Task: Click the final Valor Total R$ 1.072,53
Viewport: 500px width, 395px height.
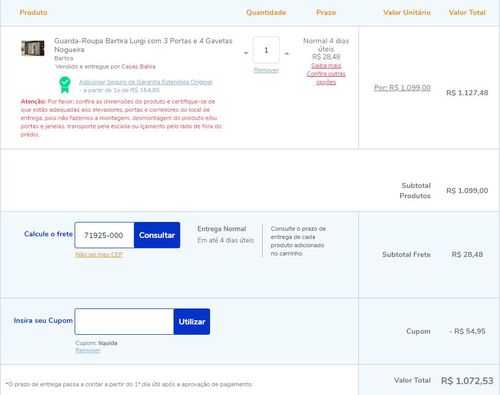Action: point(467,381)
